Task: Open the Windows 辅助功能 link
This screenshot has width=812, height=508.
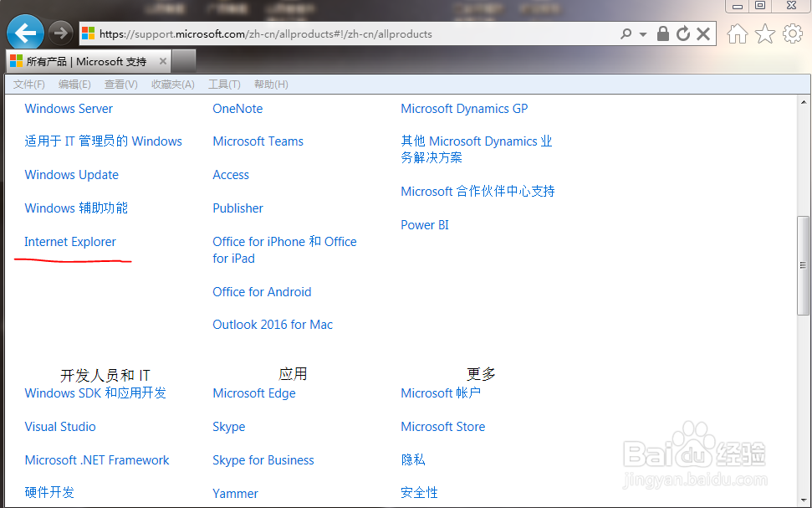Action: 76,208
